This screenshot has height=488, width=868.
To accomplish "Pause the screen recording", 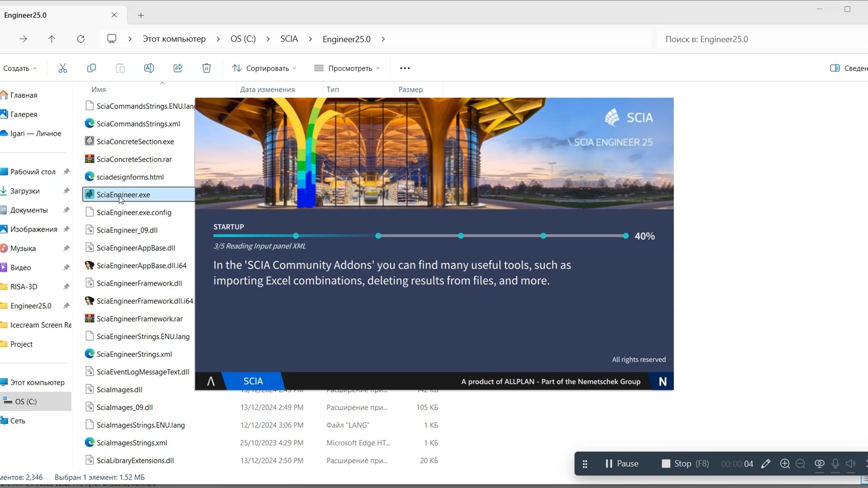I will (x=622, y=464).
